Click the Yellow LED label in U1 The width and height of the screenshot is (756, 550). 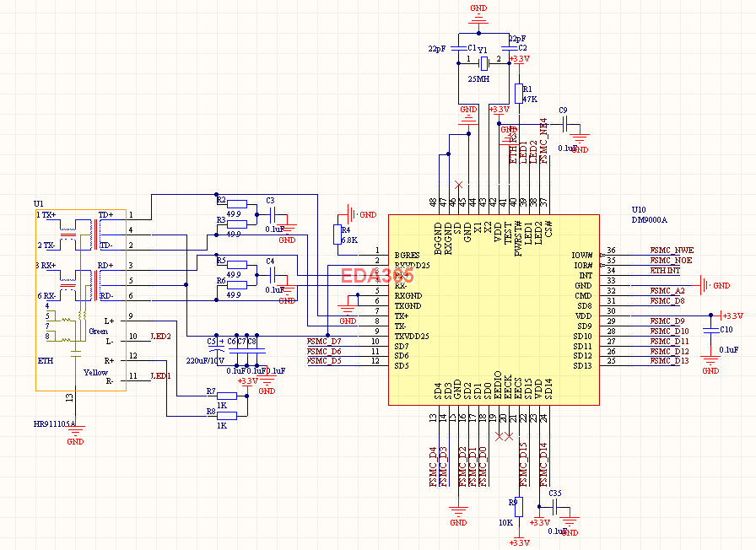click(95, 373)
